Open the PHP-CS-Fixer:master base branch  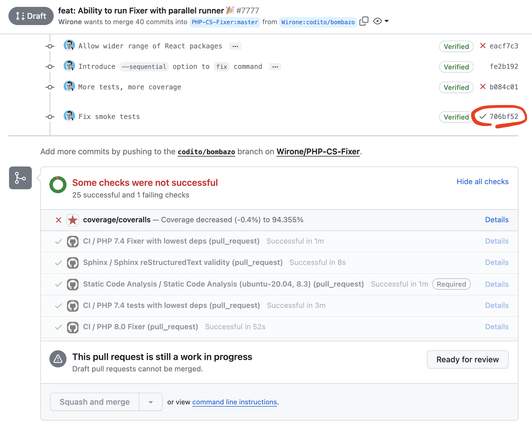point(225,22)
